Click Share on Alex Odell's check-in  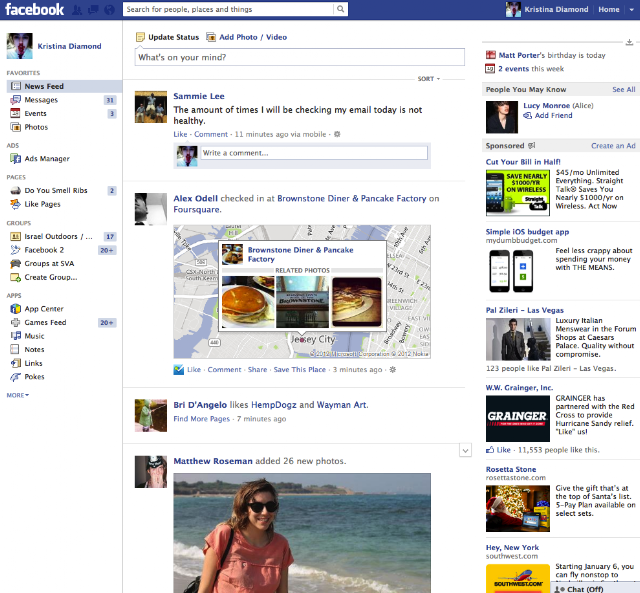pyautogui.click(x=258, y=370)
